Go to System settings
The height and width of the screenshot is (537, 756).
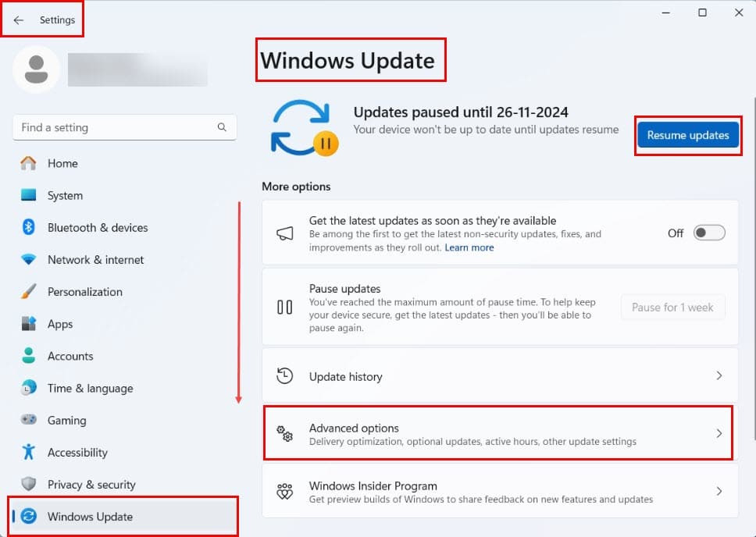tap(124, 195)
